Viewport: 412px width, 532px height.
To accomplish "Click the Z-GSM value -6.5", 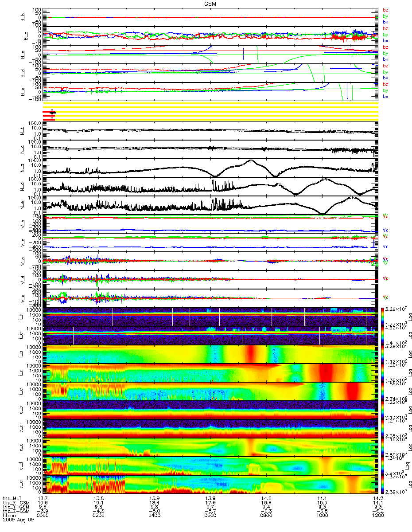I will click(x=322, y=512).
